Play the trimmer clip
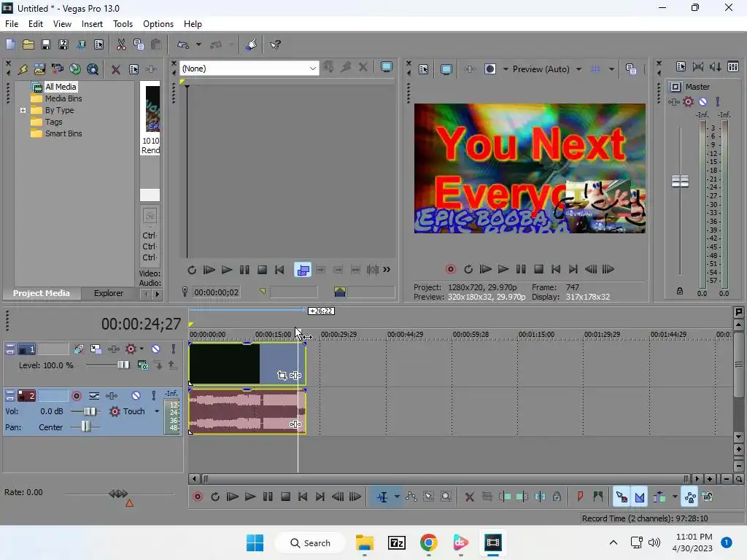This screenshot has width=747, height=560. [x=227, y=270]
